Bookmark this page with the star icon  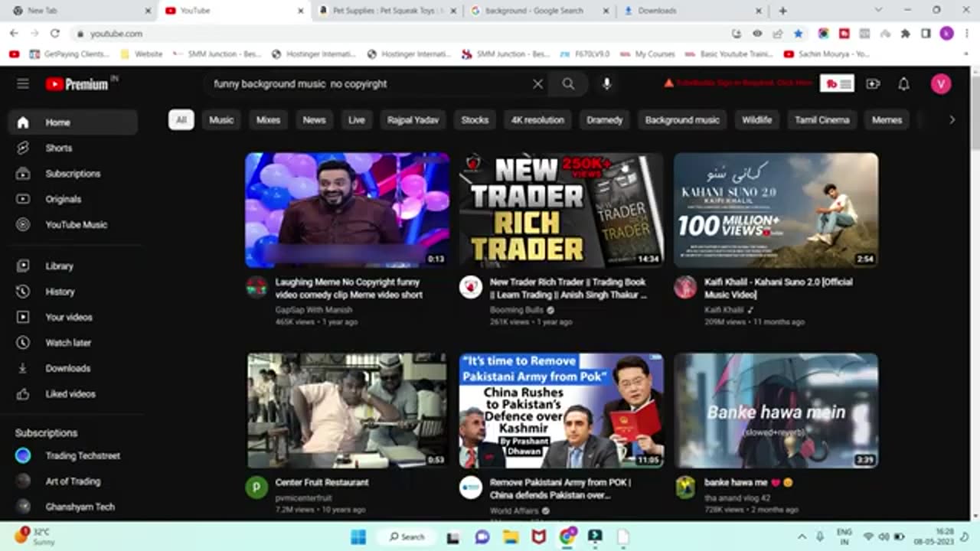[x=799, y=34]
